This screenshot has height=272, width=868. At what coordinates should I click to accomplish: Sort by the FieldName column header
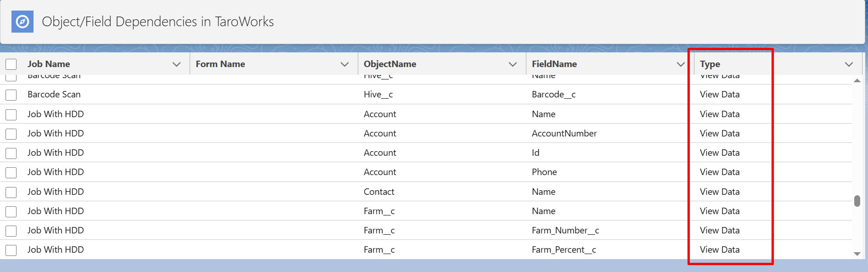[x=554, y=64]
